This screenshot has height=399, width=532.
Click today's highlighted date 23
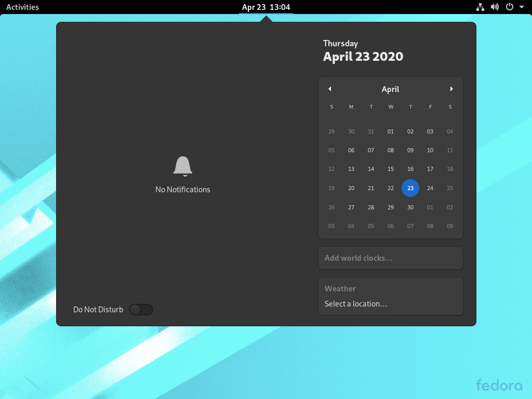(410, 188)
